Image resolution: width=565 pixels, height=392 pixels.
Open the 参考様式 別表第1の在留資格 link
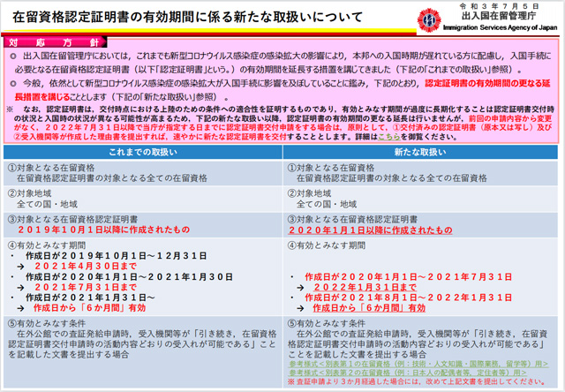[x=418, y=364]
